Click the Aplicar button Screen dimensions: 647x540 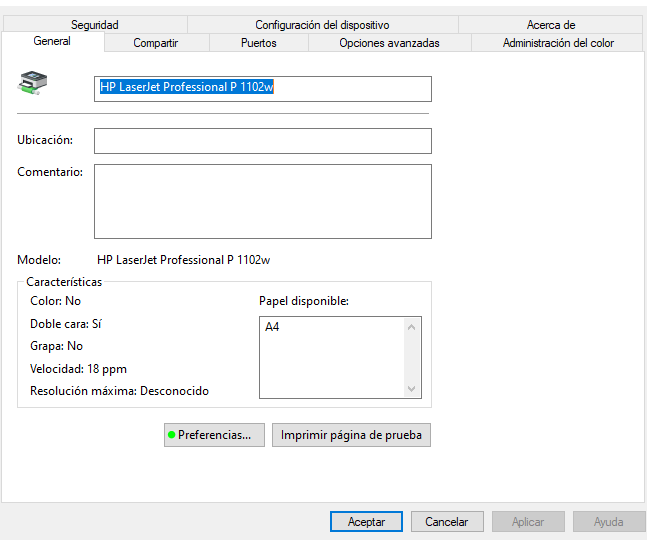528,521
